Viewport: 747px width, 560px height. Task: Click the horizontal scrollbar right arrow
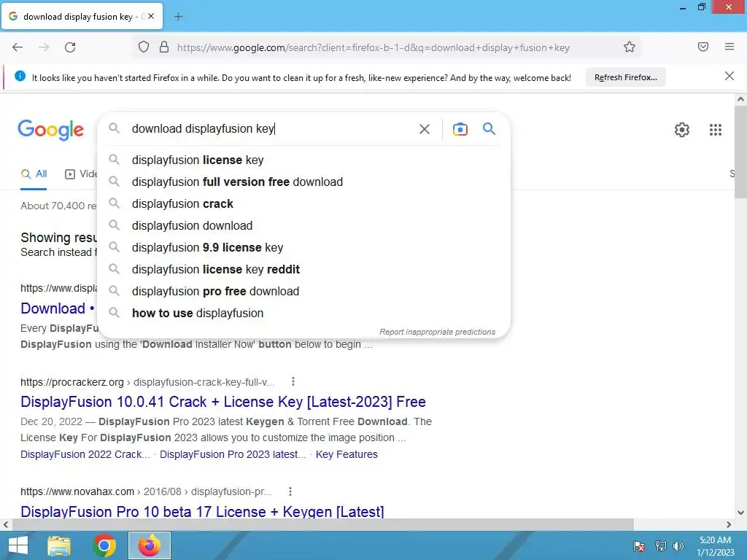729,525
